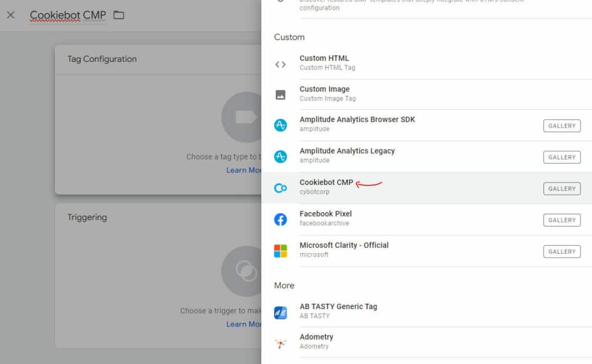
Task: Open Learn More link in Triggering
Action: click(243, 324)
